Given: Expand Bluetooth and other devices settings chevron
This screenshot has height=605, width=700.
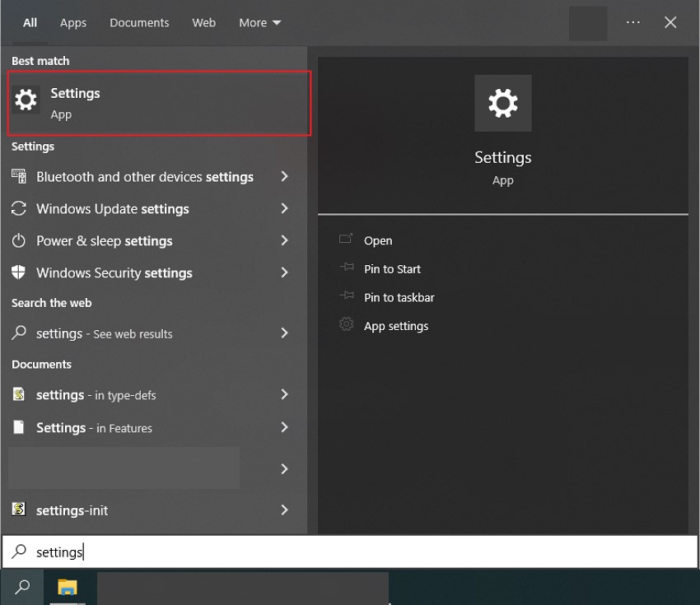Looking at the screenshot, I should [284, 177].
